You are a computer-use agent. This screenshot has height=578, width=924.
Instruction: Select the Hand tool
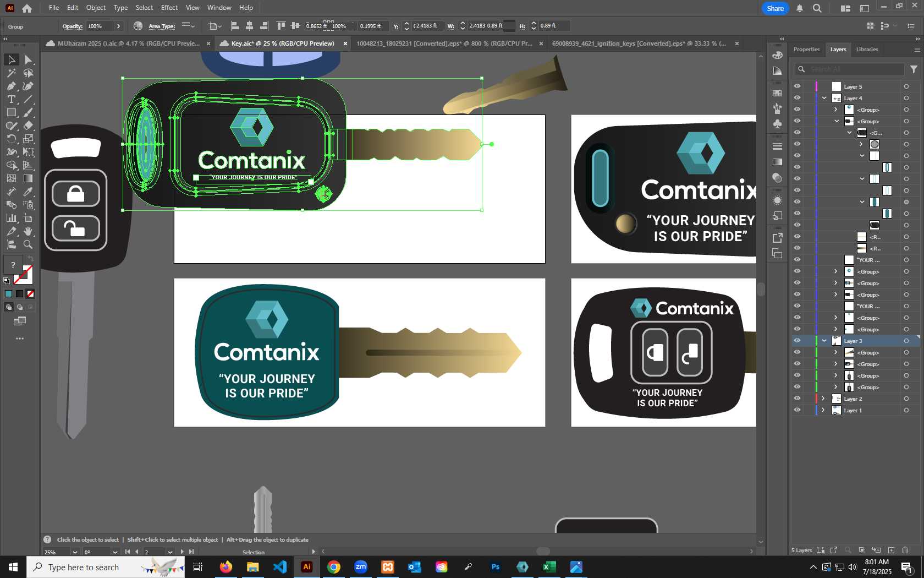[29, 231]
